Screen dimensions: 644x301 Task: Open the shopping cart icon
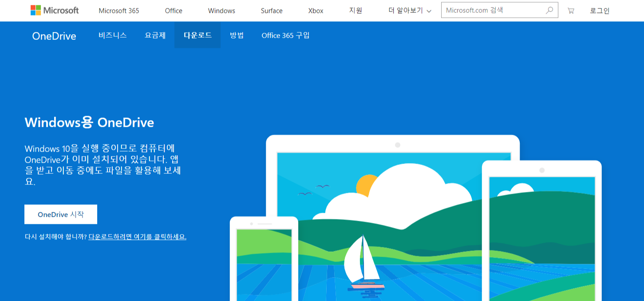pos(571,11)
